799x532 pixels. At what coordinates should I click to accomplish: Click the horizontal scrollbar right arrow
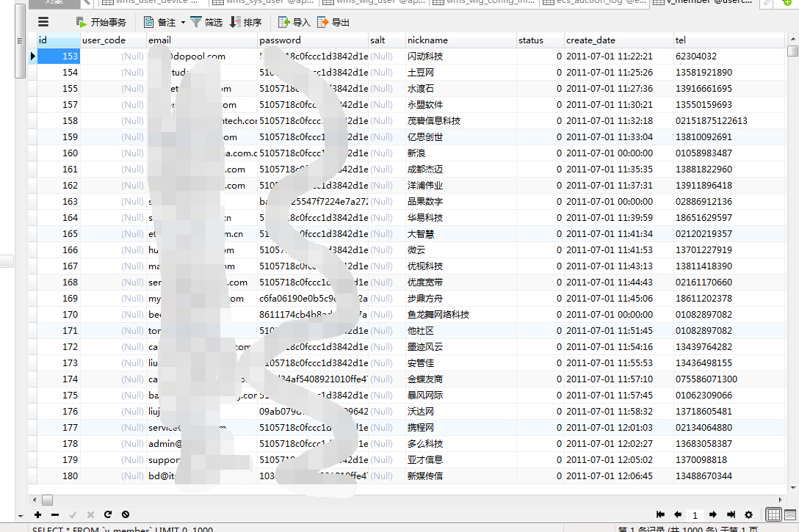click(x=780, y=500)
